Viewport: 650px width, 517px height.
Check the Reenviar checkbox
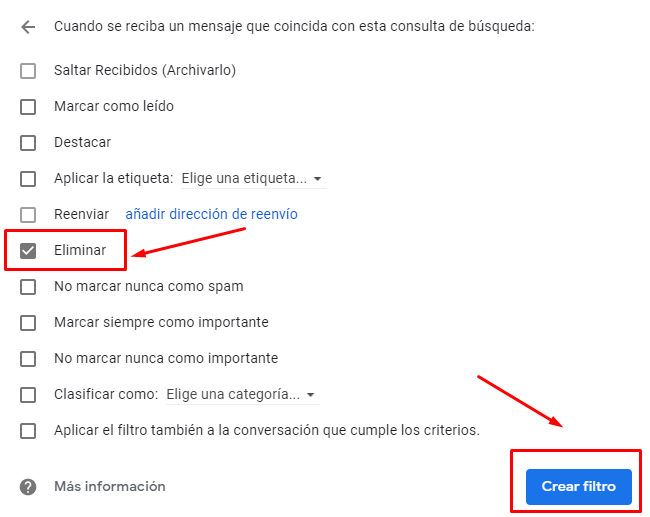pos(28,215)
